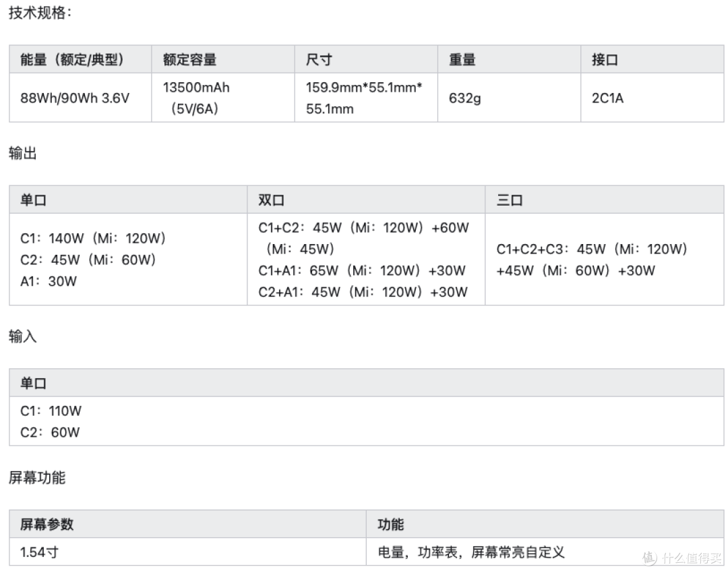Select the 'C2: 60W' input line
Viewport: 728px width, 573px height.
[50, 432]
